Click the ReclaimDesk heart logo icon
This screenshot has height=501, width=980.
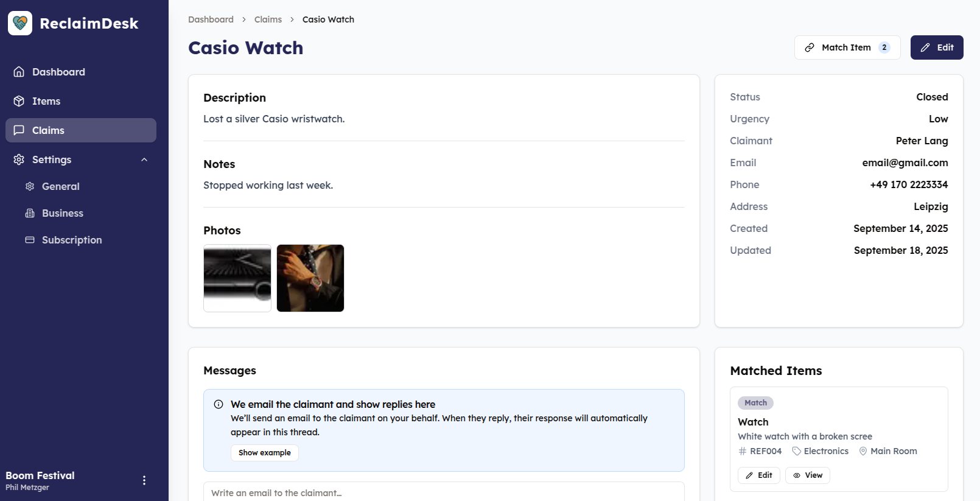[20, 23]
